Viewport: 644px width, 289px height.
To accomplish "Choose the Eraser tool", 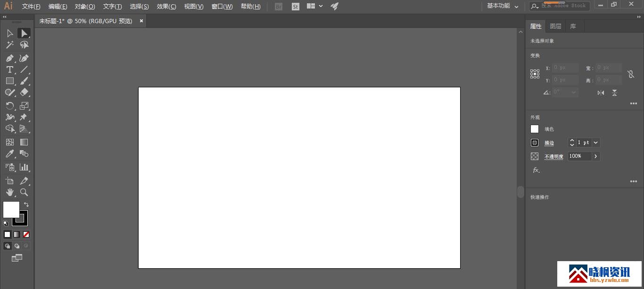I will 24,93.
